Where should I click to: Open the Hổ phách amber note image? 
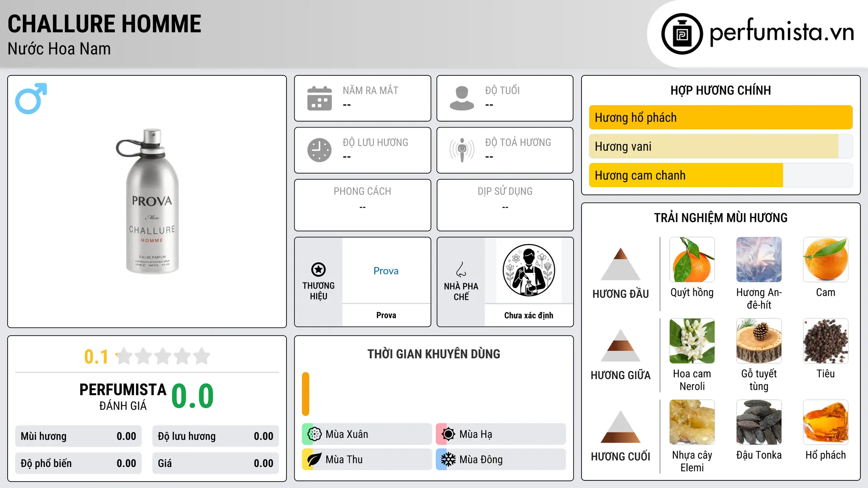826,422
